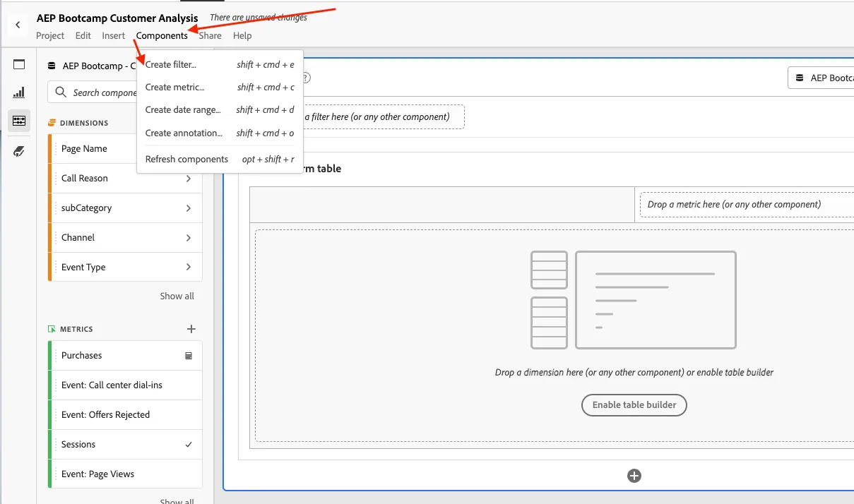Open the Help menu
This screenshot has width=854, height=504.
(242, 35)
